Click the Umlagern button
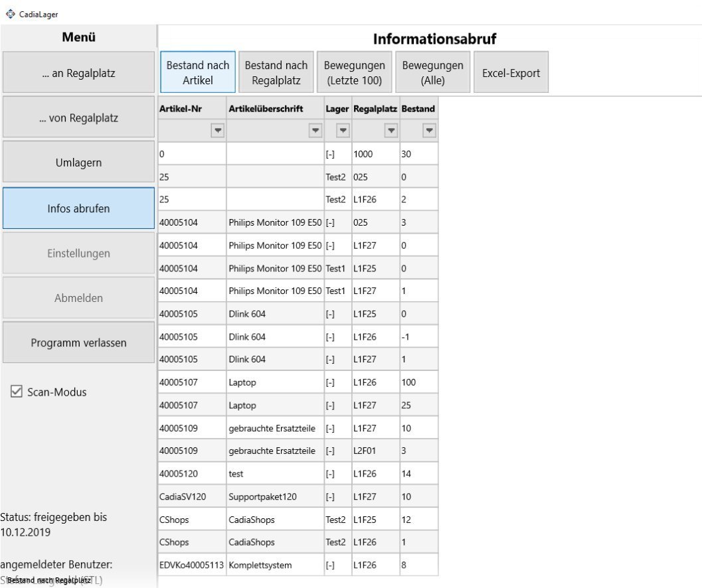 click(78, 163)
